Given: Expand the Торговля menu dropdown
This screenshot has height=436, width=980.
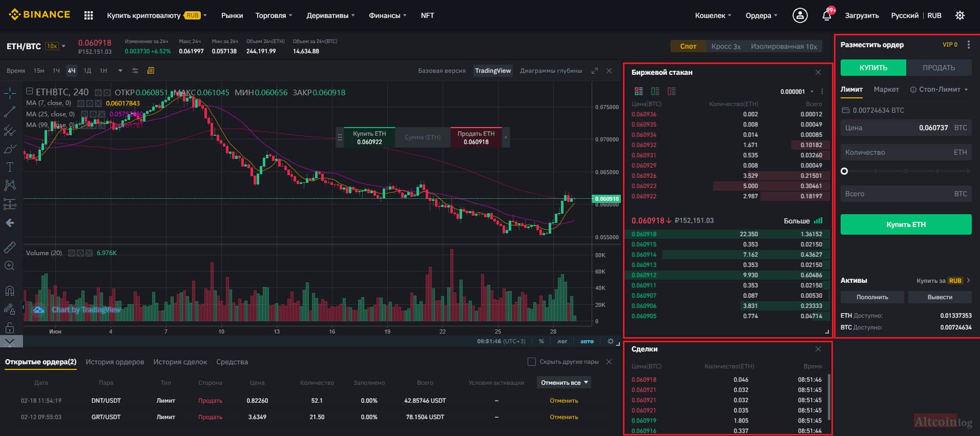Looking at the screenshot, I should click(x=274, y=15).
